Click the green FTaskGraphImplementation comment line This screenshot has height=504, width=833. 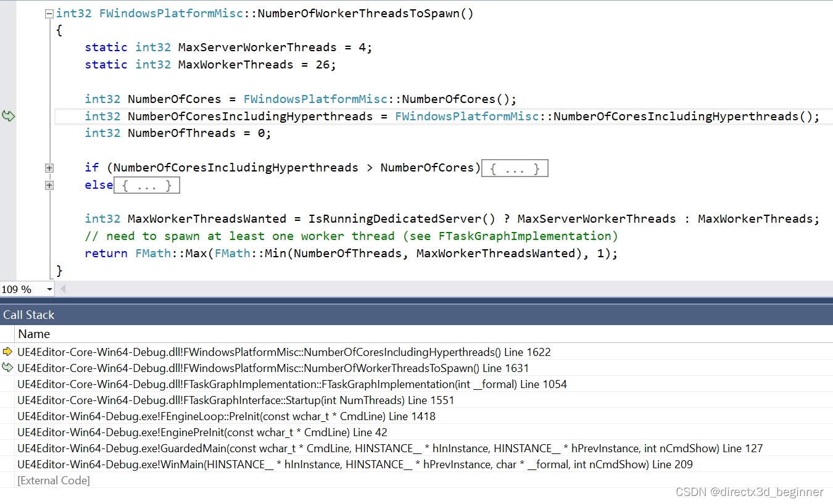[x=351, y=236]
